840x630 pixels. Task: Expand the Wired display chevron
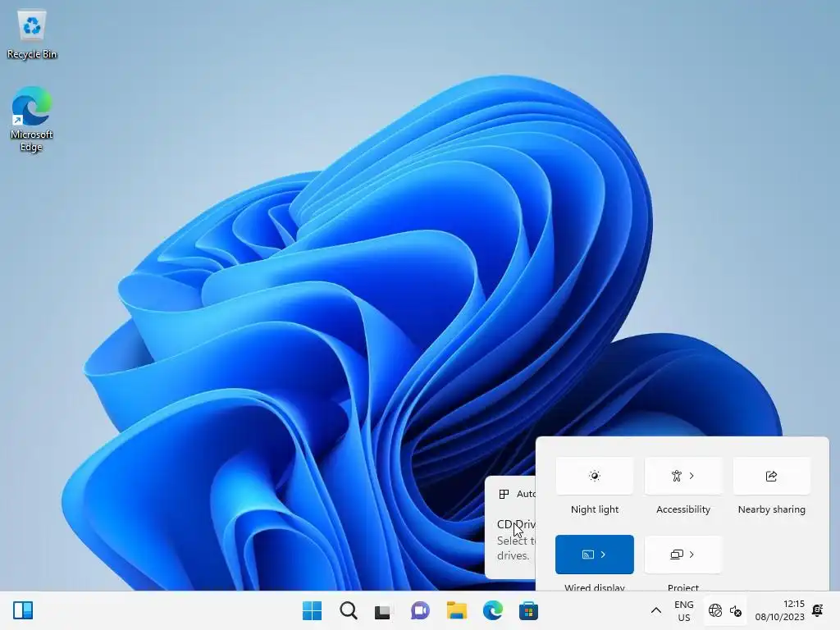point(603,555)
